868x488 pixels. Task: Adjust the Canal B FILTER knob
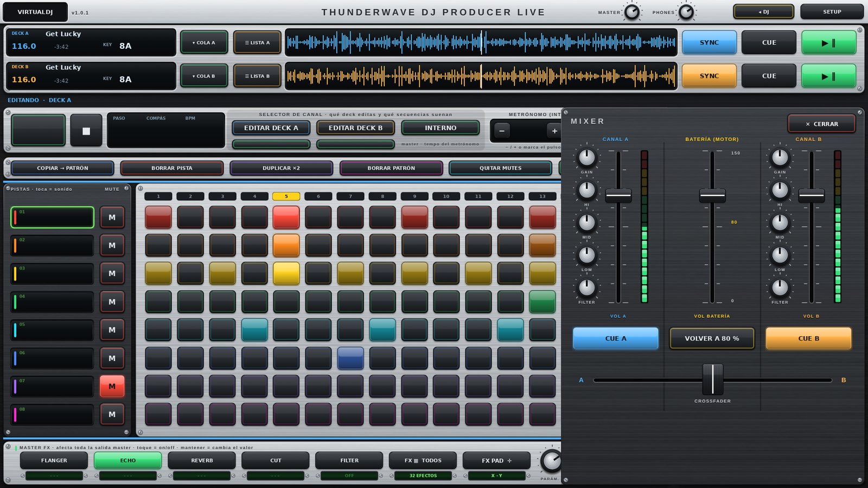780,287
